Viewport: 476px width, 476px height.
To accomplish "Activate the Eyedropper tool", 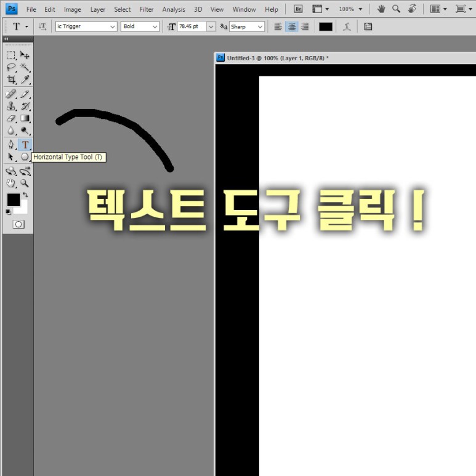I will click(x=25, y=80).
